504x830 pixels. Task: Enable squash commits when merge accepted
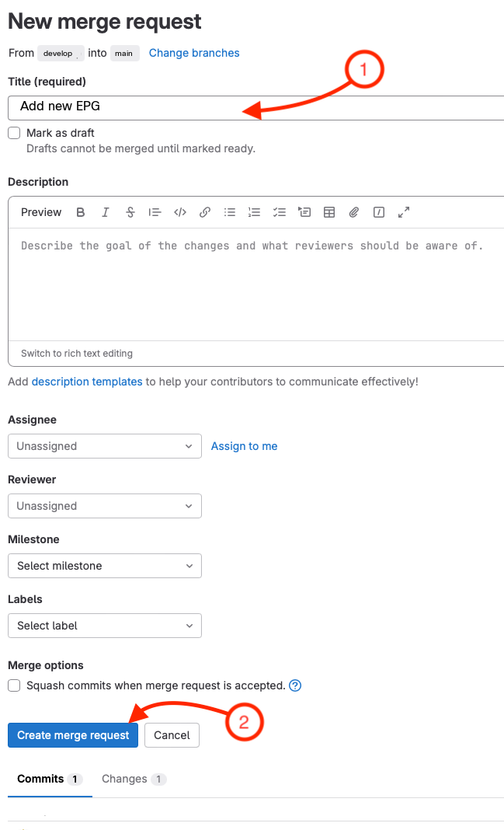click(14, 685)
